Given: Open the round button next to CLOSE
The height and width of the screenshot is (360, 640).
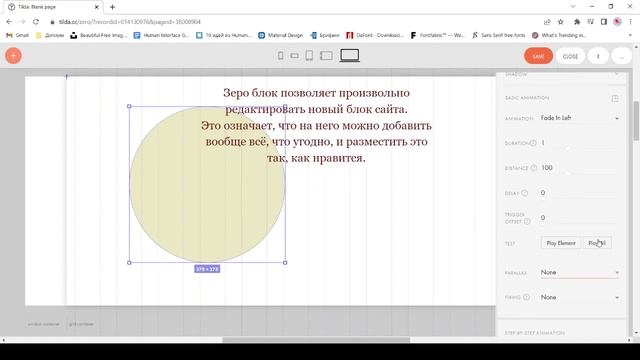Looking at the screenshot, I should click(598, 56).
